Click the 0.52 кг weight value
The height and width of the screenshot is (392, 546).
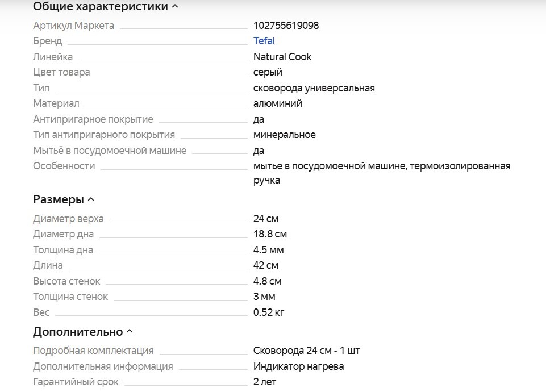tap(269, 312)
